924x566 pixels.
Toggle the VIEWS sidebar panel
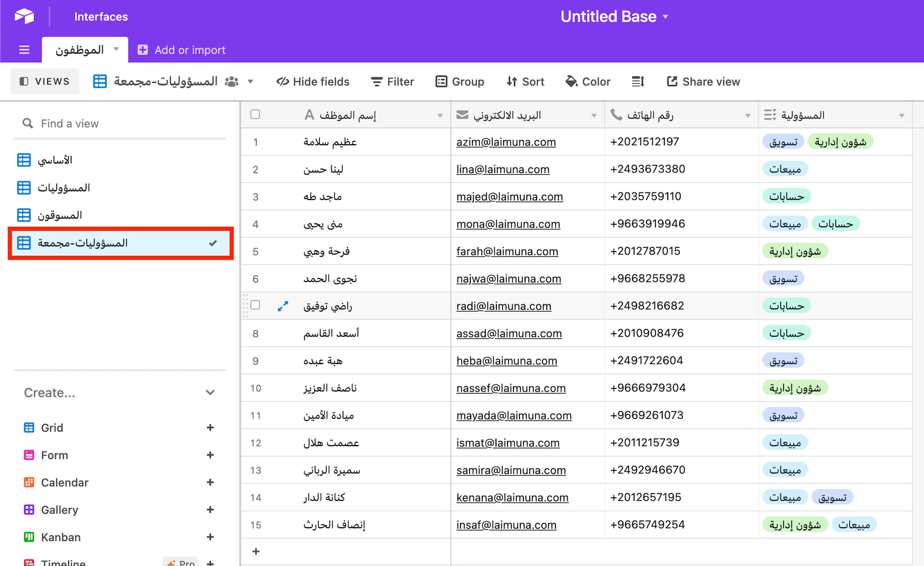tap(45, 81)
